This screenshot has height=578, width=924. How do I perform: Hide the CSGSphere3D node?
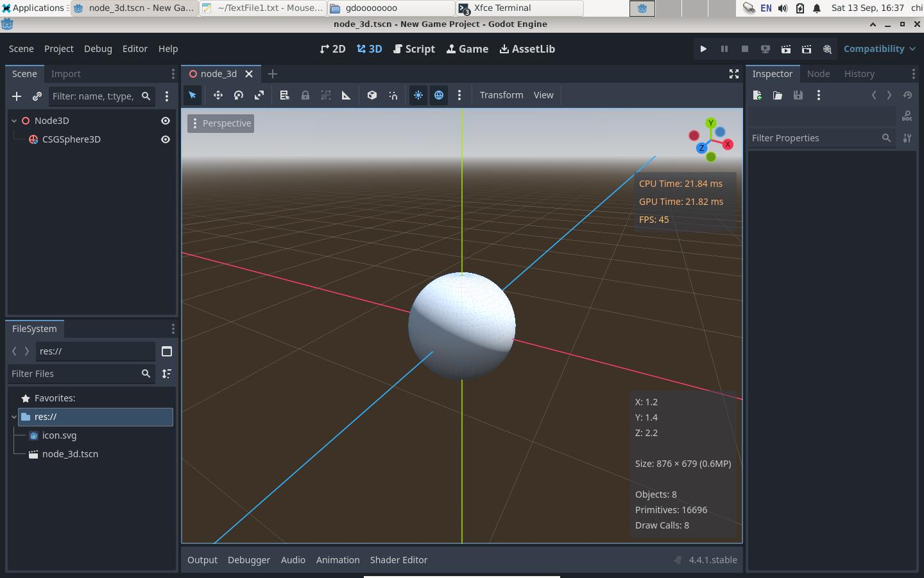coord(166,139)
